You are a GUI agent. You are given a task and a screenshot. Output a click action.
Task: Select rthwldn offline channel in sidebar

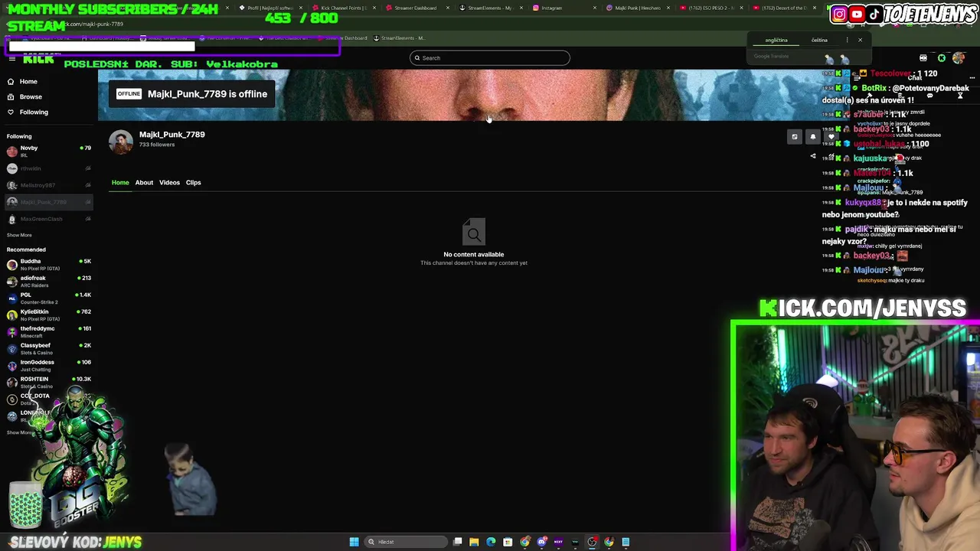(x=47, y=168)
